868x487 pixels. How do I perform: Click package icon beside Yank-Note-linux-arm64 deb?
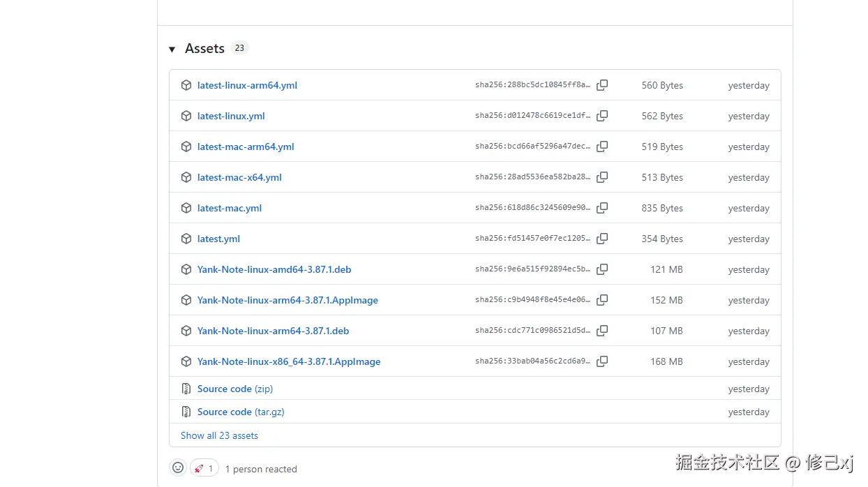186,331
